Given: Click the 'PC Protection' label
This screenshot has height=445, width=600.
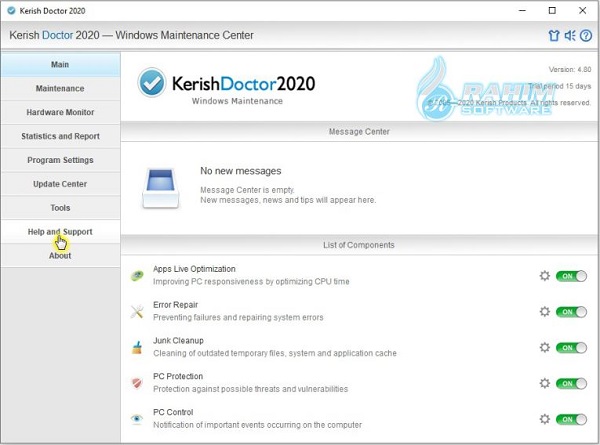Looking at the screenshot, I should tap(178, 377).
